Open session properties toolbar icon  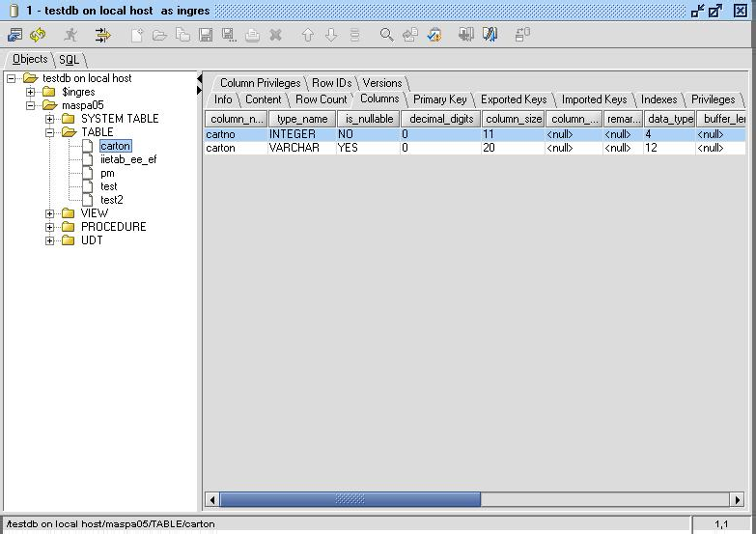click(14, 35)
